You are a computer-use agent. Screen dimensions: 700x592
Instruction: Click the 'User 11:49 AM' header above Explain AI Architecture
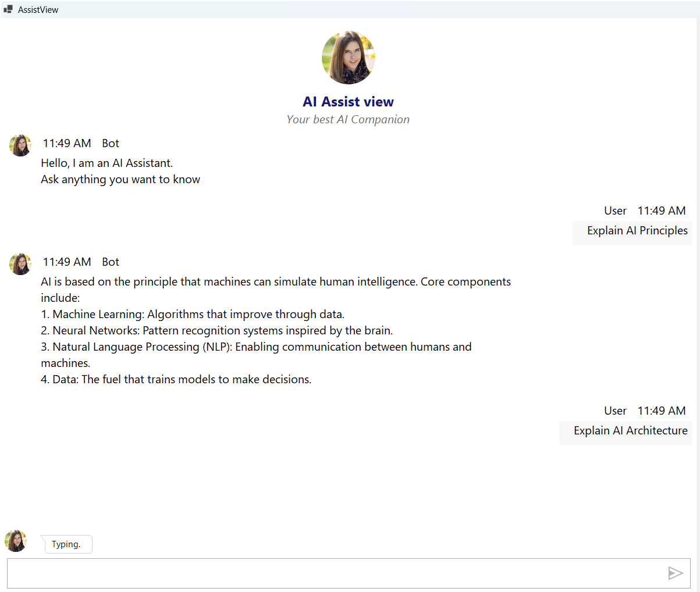pos(645,411)
